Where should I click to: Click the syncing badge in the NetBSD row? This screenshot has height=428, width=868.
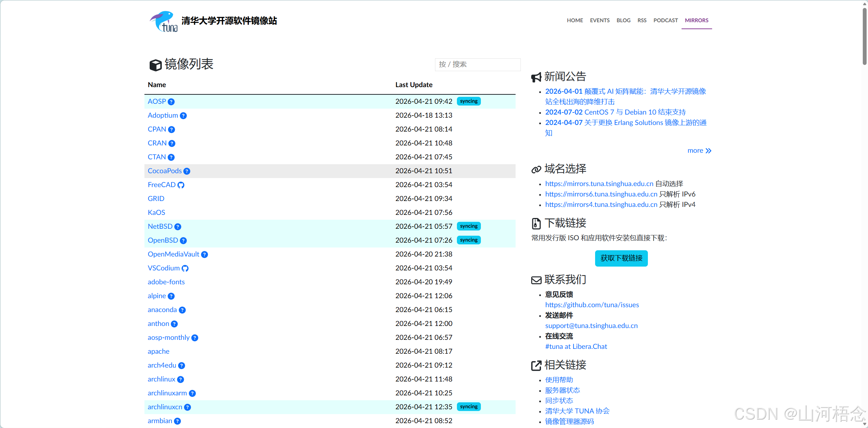[469, 226]
